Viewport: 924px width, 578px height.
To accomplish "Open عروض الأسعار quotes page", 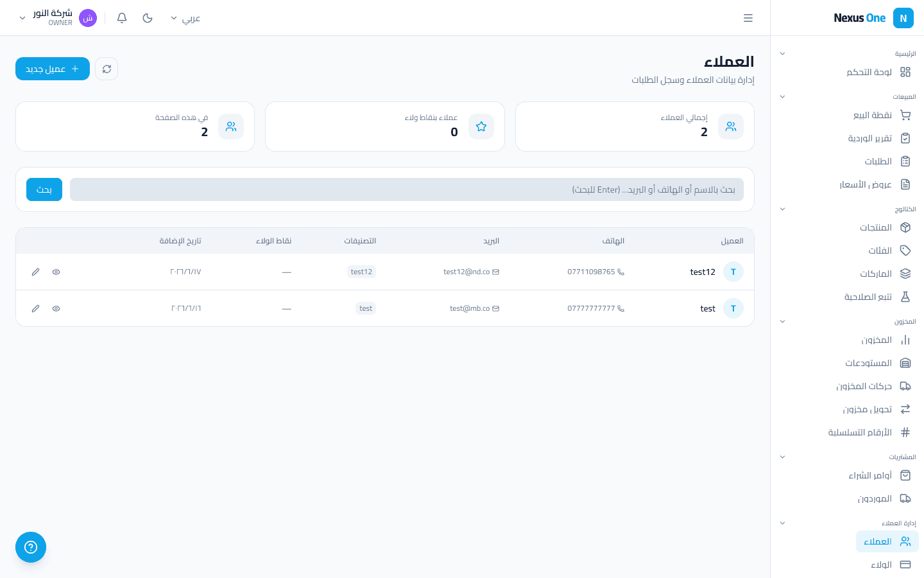I will coord(875,184).
